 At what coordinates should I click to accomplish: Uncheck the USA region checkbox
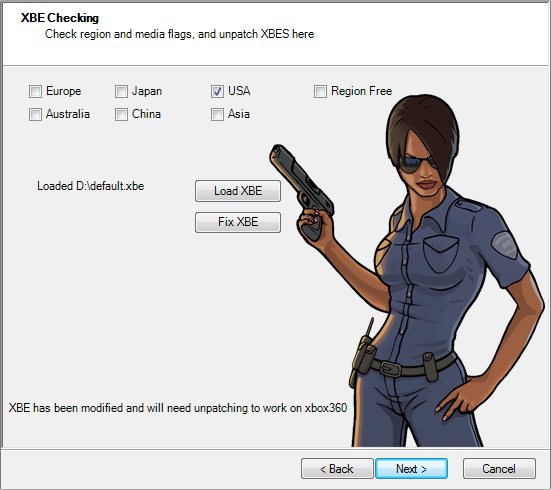pyautogui.click(x=217, y=91)
